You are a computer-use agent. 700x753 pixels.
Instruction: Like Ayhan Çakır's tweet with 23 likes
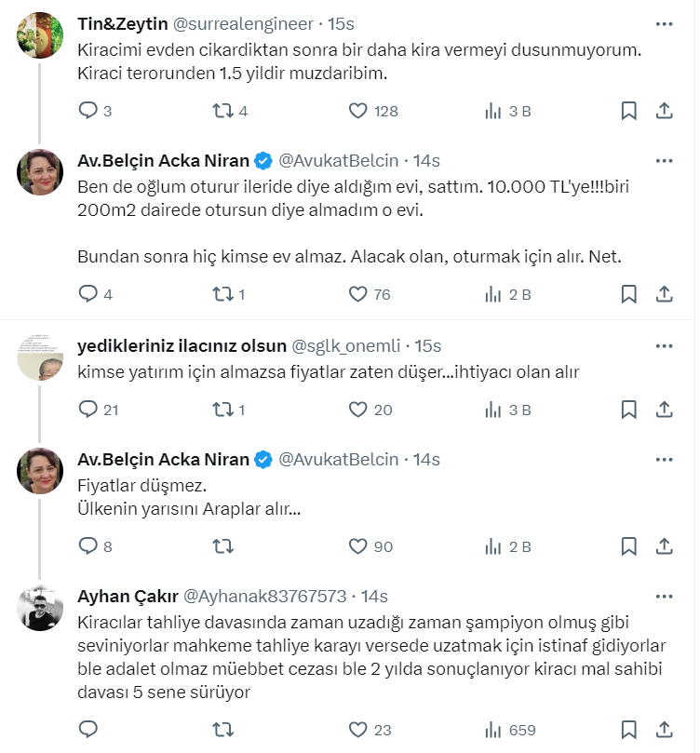click(358, 730)
